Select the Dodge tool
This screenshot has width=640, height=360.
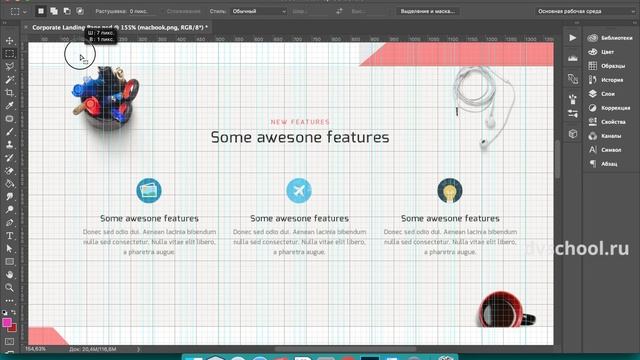point(9,210)
